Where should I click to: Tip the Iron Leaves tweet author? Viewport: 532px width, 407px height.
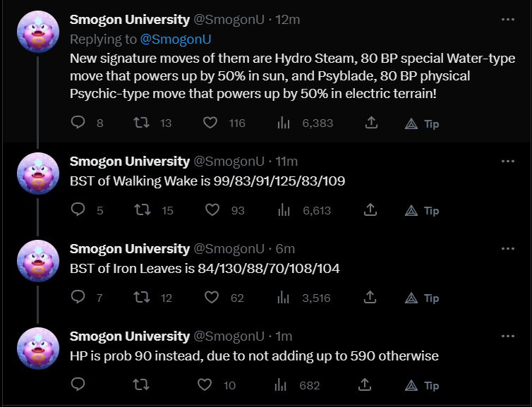423,298
